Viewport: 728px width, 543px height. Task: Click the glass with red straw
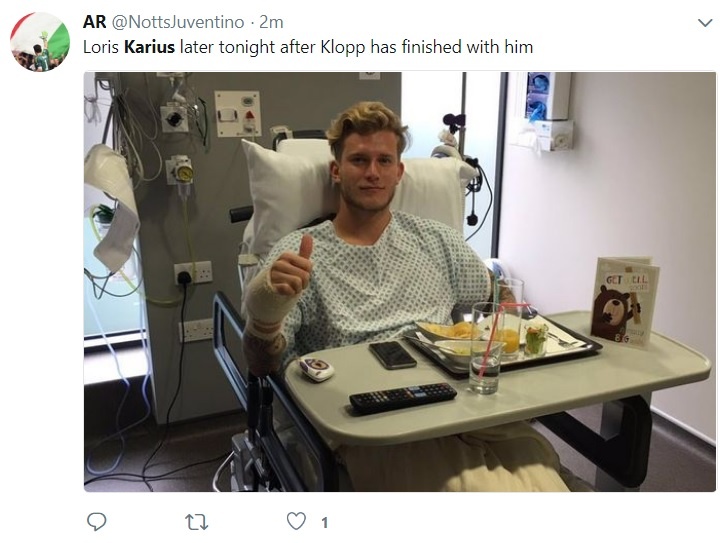click(x=486, y=348)
